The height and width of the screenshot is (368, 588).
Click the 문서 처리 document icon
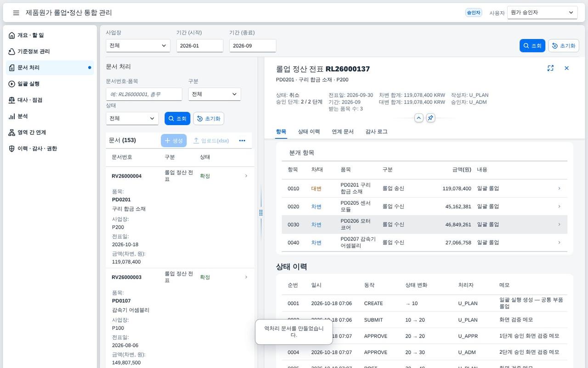[12, 68]
